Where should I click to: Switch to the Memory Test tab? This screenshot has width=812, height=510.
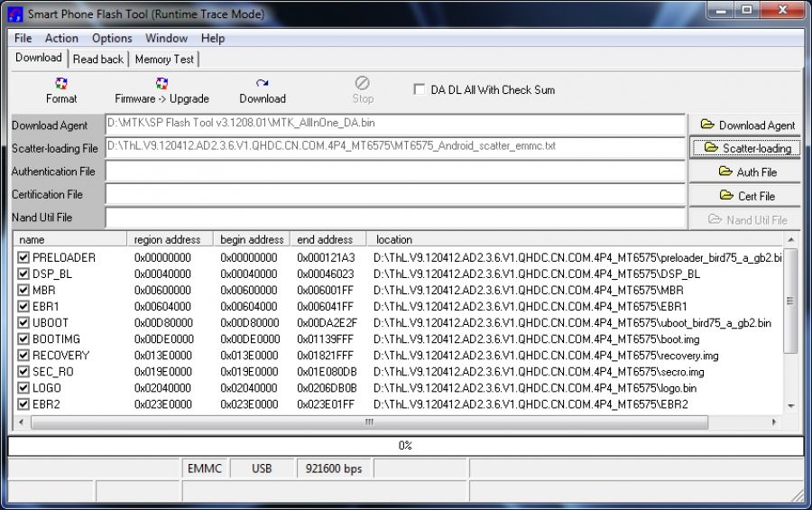point(164,60)
